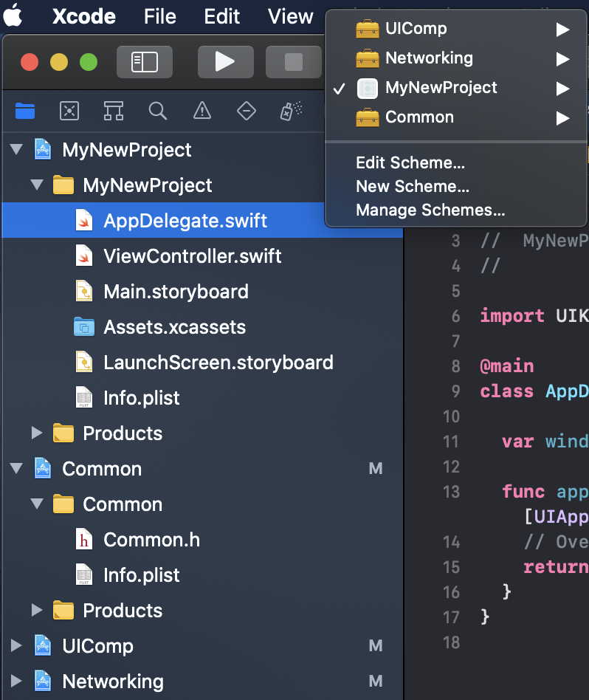This screenshot has height=700, width=589.
Task: Choose Manage Schemes… option
Action: pyautogui.click(x=455, y=210)
